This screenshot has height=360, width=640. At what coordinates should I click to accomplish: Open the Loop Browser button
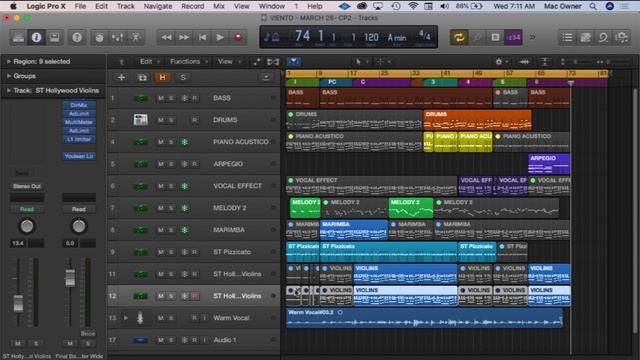tap(603, 38)
